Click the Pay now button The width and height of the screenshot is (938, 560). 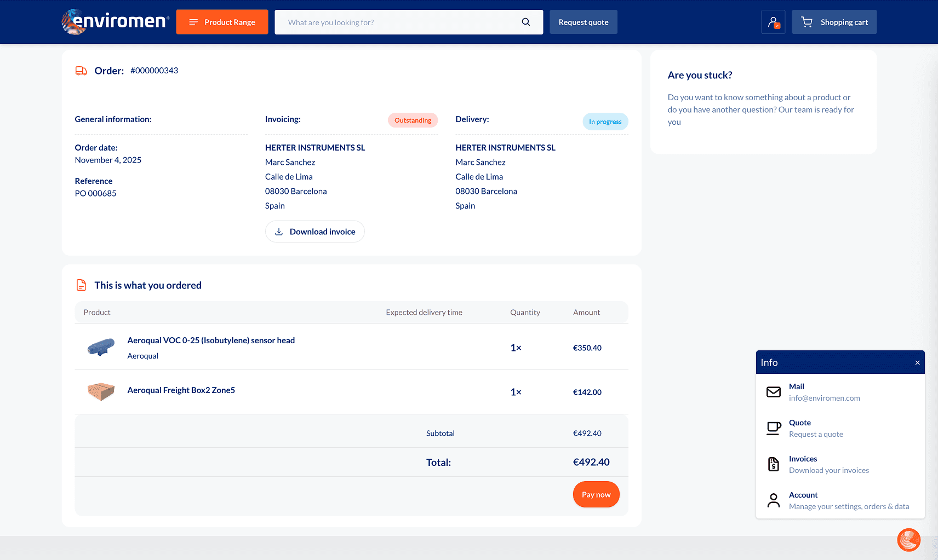(596, 494)
